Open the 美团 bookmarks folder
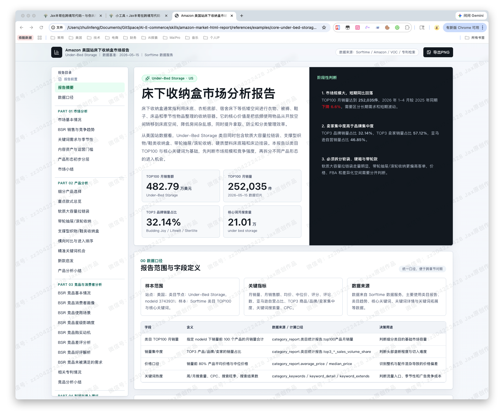The height and width of the screenshot is (420, 504). click(75, 38)
